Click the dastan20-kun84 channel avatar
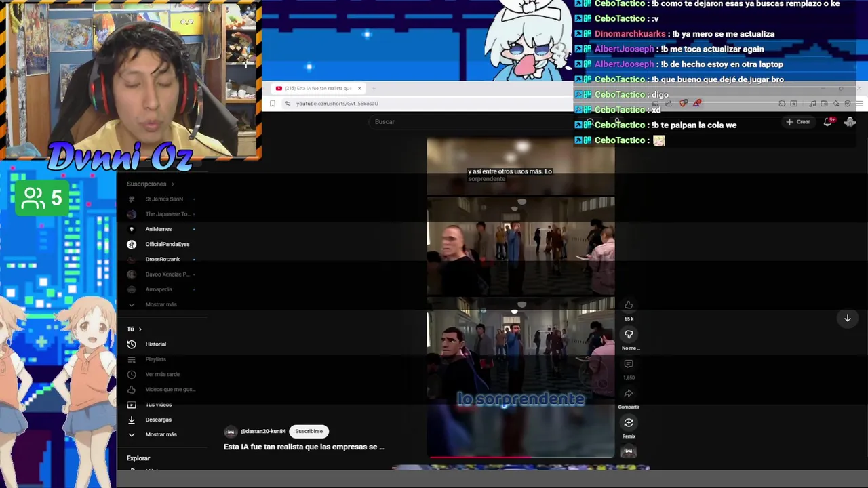 (x=231, y=432)
